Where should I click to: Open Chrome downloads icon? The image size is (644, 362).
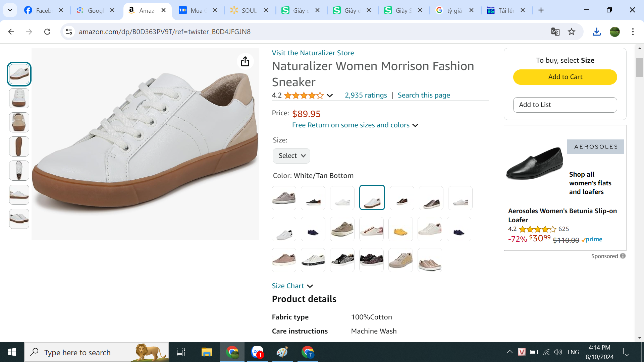pos(596,32)
